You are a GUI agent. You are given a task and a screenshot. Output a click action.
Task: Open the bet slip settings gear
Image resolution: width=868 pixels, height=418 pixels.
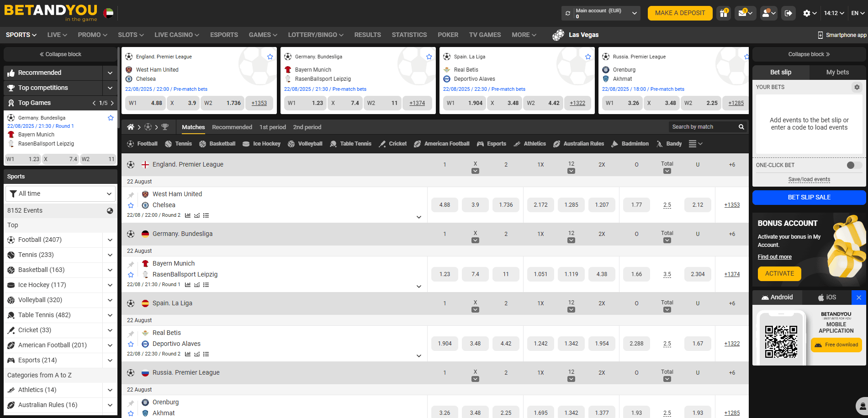click(857, 87)
